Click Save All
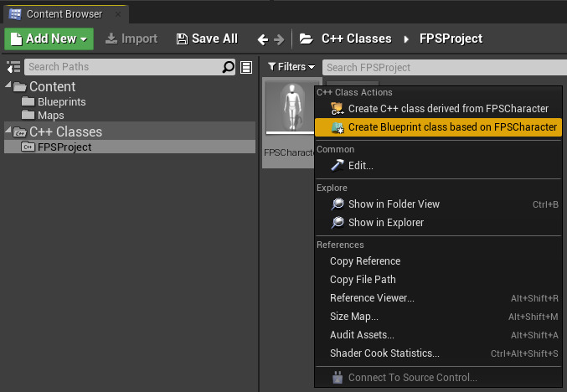Screen dimensions: 567x392 click(x=207, y=39)
